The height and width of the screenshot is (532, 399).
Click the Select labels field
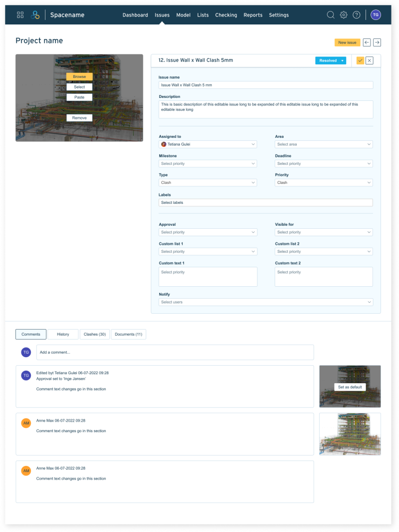pos(266,202)
